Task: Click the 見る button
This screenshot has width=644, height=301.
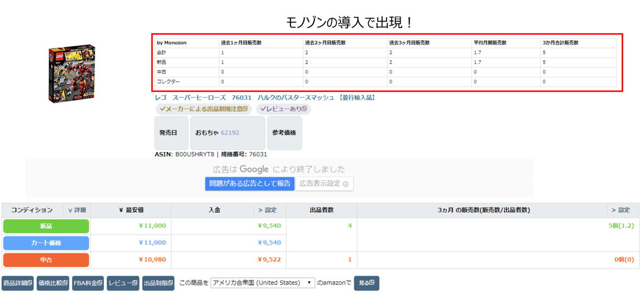Action: 366,283
